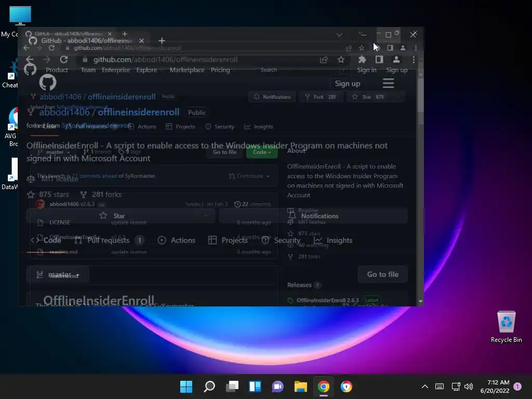Click the GitHub Search field

(x=302, y=70)
